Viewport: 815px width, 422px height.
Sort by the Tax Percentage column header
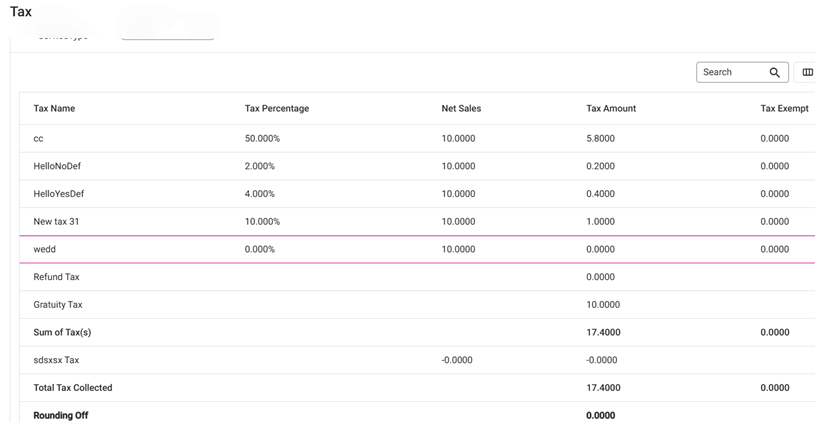276,109
